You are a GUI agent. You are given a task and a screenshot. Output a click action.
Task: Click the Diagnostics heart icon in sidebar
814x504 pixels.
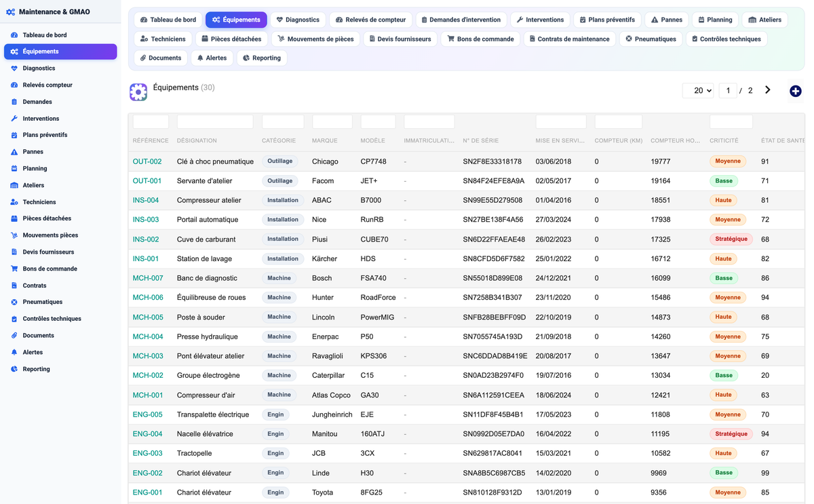[x=14, y=69]
